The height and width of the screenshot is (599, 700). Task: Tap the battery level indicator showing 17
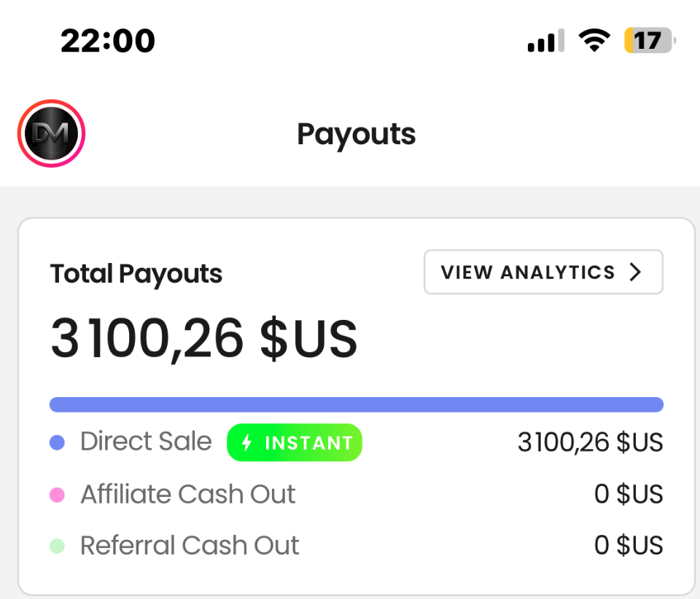[650, 40]
